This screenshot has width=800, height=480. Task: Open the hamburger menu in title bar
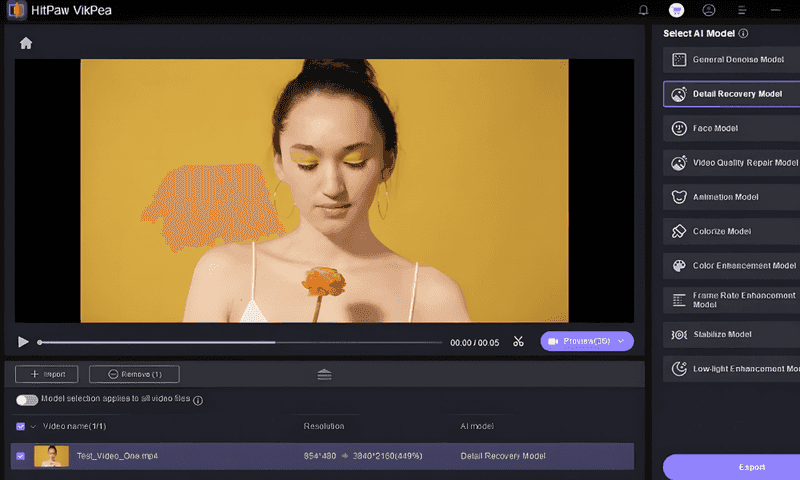click(x=742, y=10)
